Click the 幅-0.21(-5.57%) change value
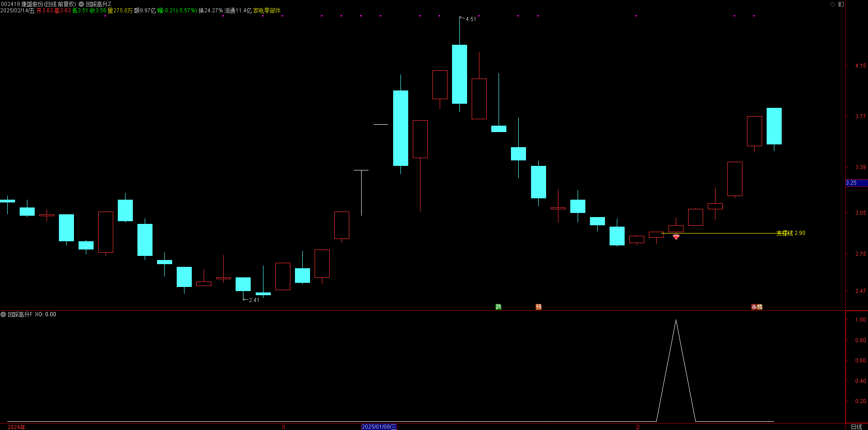The image size is (868, 430). pyautogui.click(x=177, y=11)
